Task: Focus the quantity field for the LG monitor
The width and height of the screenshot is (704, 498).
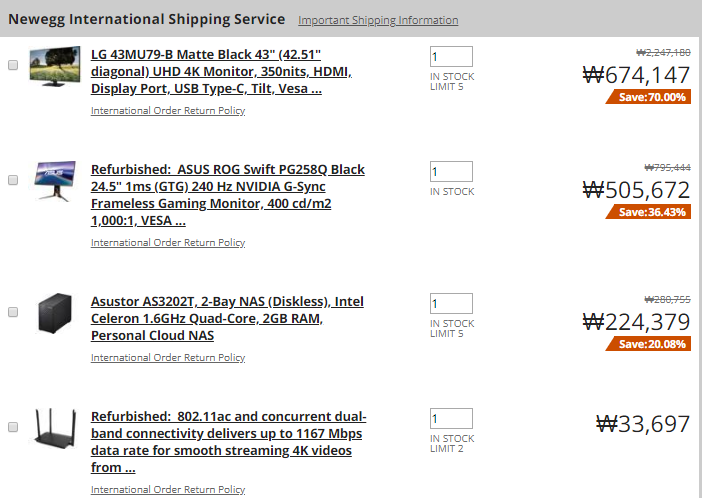Action: tap(451, 57)
